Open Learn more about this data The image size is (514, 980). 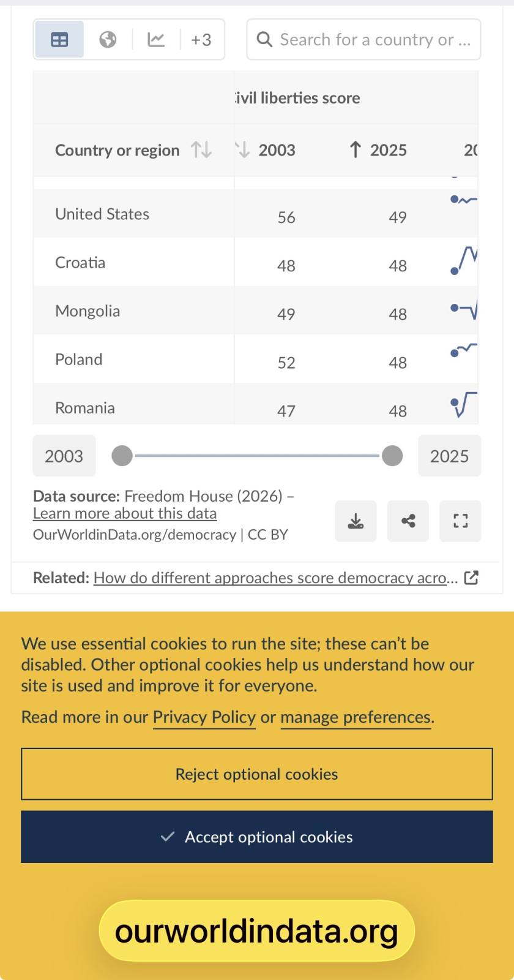(125, 513)
